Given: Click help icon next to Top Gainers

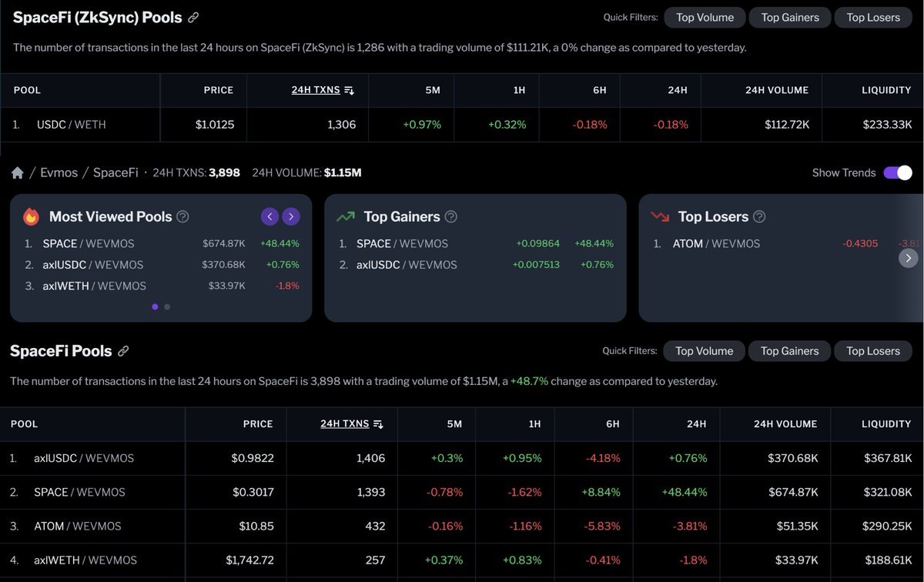Looking at the screenshot, I should click(451, 216).
